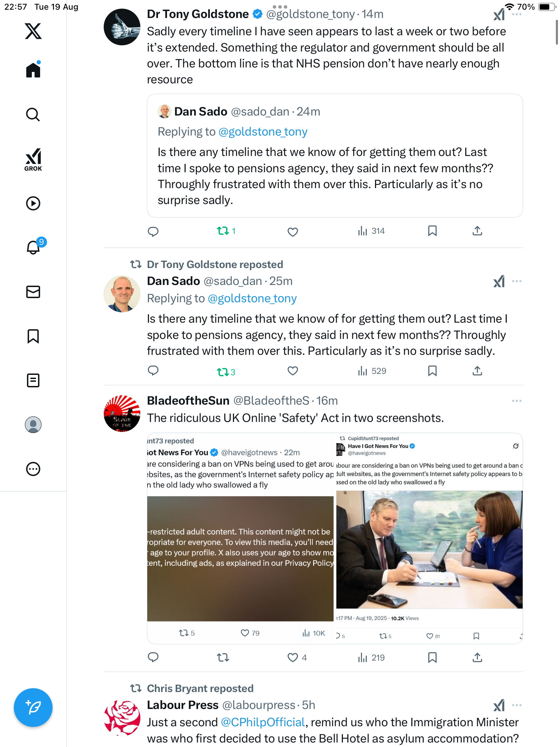The height and width of the screenshot is (747, 560).
Task: Like Dr Tony Goldstone's post
Action: point(292,231)
